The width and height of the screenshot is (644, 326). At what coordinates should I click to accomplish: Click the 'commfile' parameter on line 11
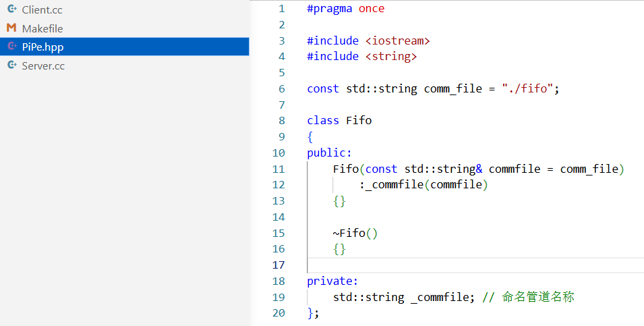515,169
